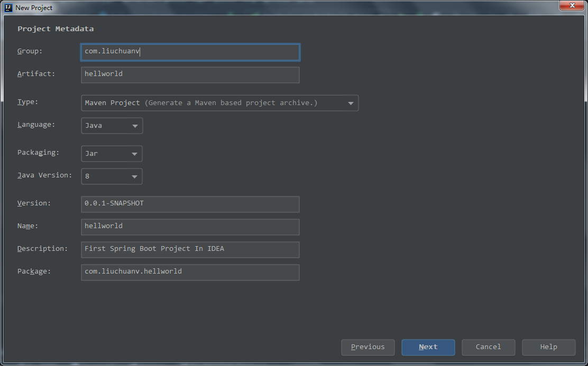Cancel the new project wizard
588x366 pixels.
pyautogui.click(x=488, y=347)
